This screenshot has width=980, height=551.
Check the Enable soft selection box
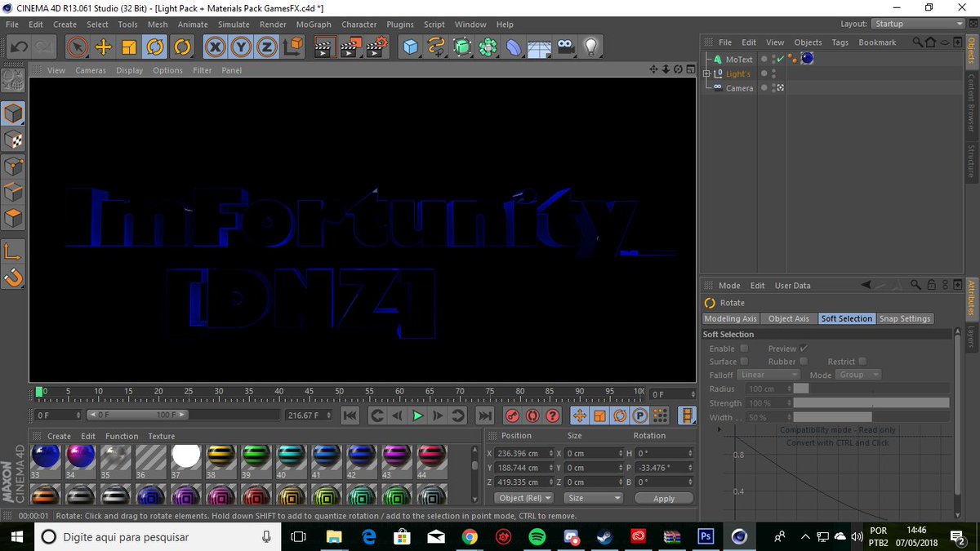(x=744, y=349)
